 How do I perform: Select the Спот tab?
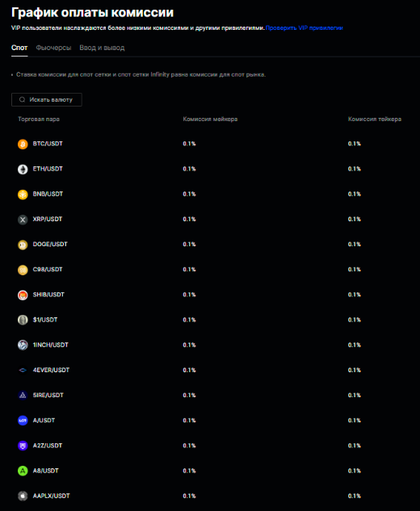(19, 48)
